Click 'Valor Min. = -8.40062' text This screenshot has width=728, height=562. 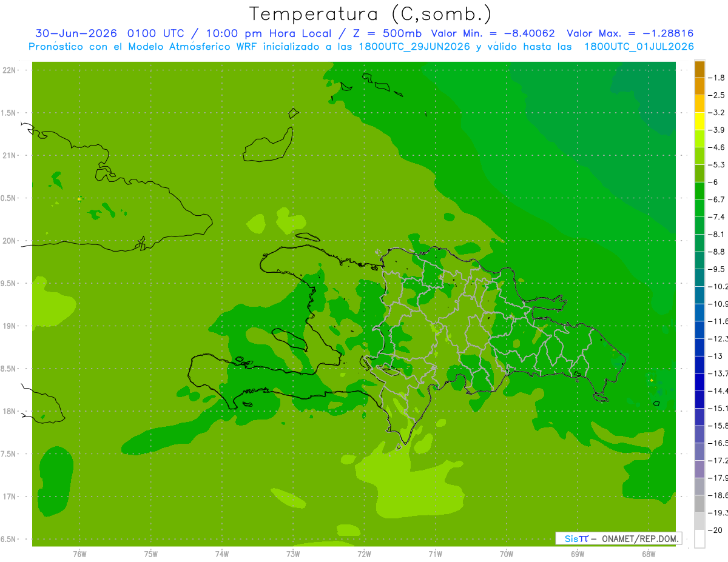[493, 33]
